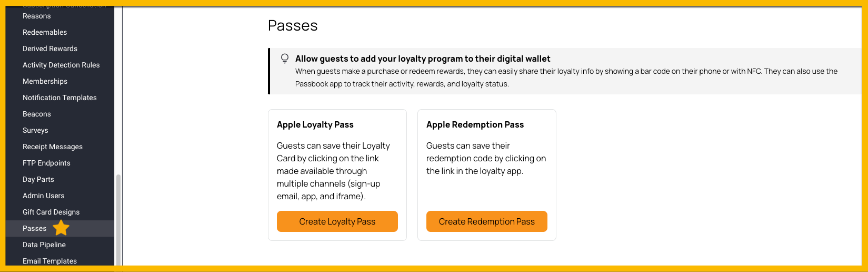Image resolution: width=868 pixels, height=272 pixels.
Task: Open Derived Rewards menu item
Action: [50, 48]
